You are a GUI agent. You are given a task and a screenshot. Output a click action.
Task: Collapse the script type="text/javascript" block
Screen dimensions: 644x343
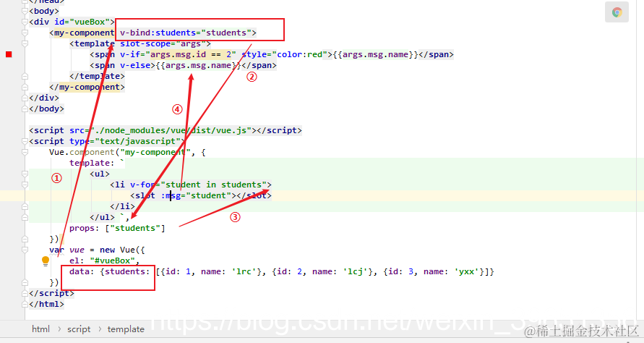click(25, 142)
